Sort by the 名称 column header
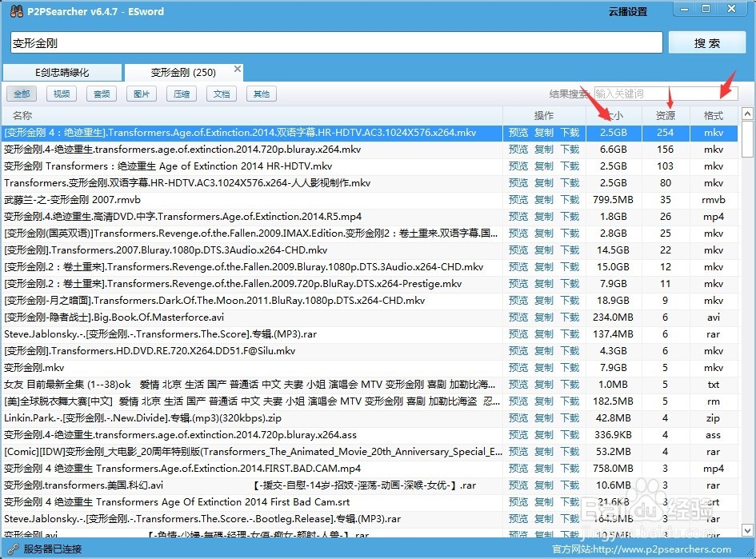Viewport: 756px width, 559px height. [x=252, y=116]
